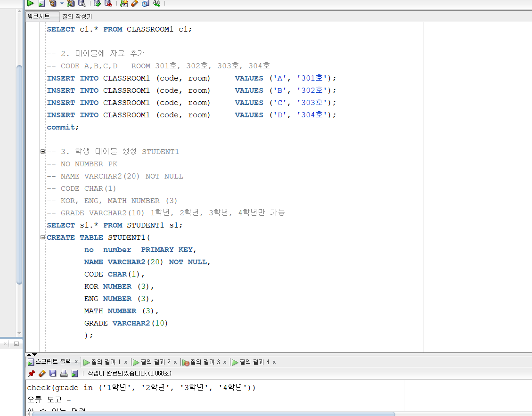Collapse the '-- 3. 학생 테이블 생성' comment block
Screen dimensions: 532x416
pos(43,152)
